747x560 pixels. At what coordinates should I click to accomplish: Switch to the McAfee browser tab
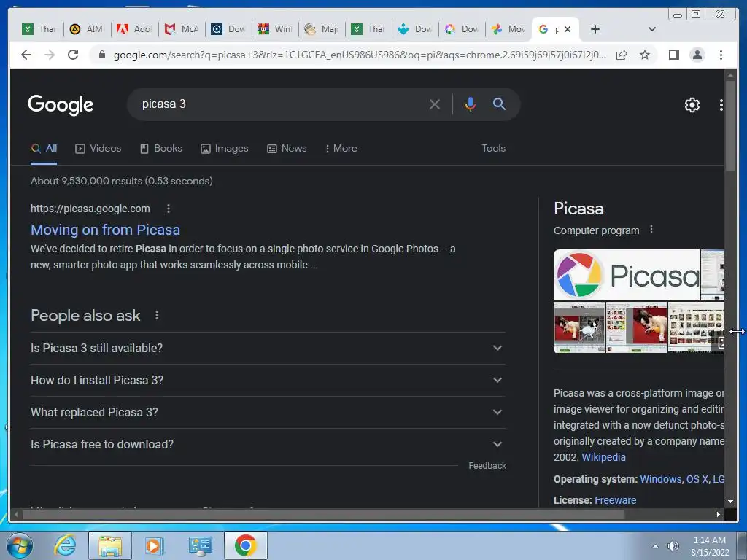(181, 29)
